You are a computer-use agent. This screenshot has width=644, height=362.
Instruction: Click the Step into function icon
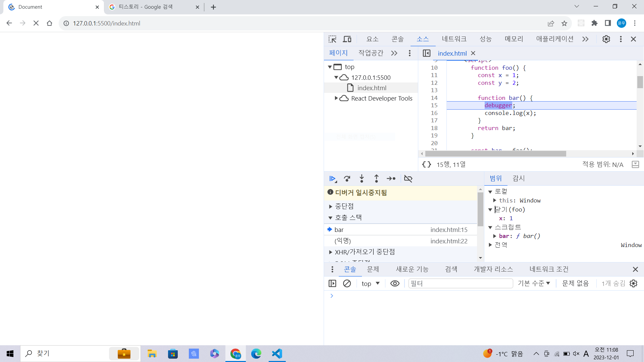point(362,179)
